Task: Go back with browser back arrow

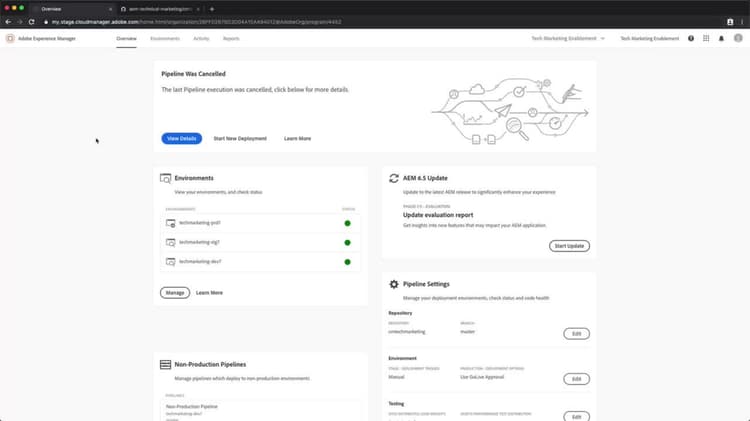Action: (x=8, y=22)
